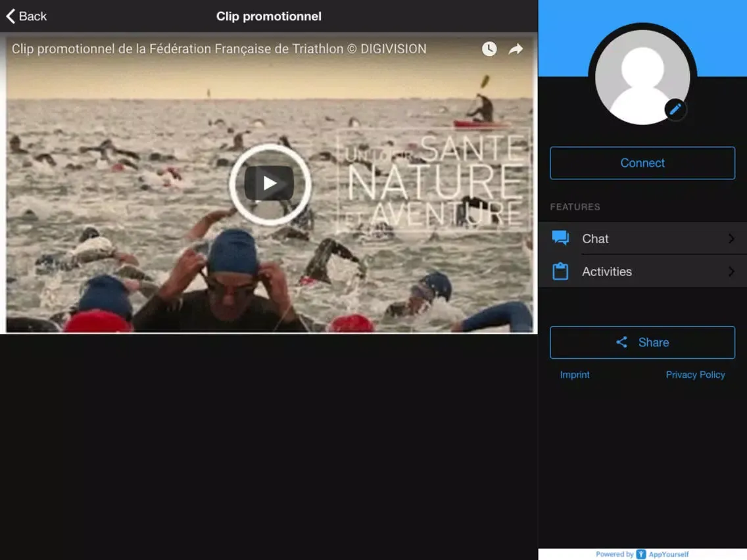Open the video title link

tap(219, 49)
